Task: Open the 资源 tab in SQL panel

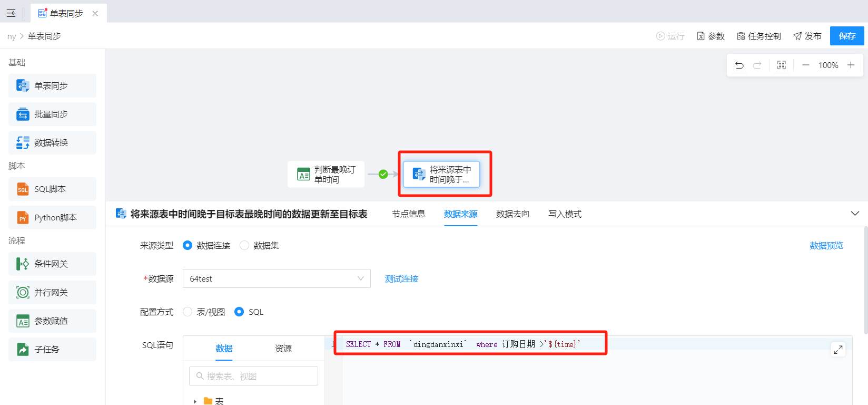Action: (283, 349)
